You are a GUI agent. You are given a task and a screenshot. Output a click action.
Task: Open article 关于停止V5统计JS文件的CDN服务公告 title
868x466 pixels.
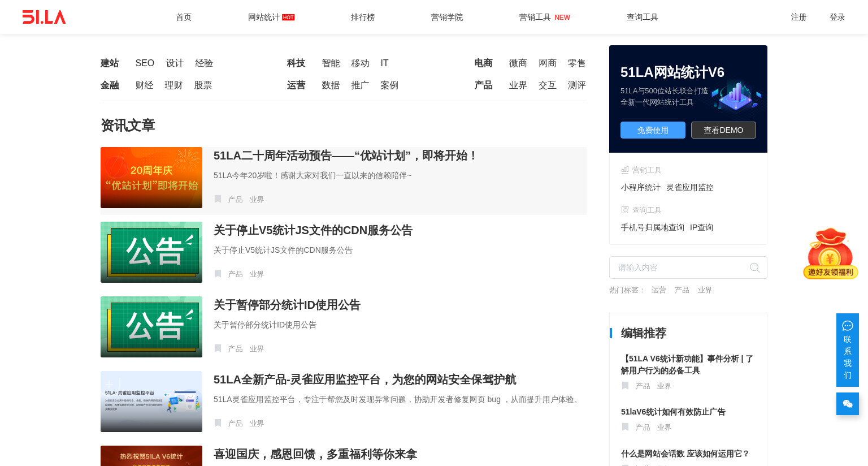[313, 230]
